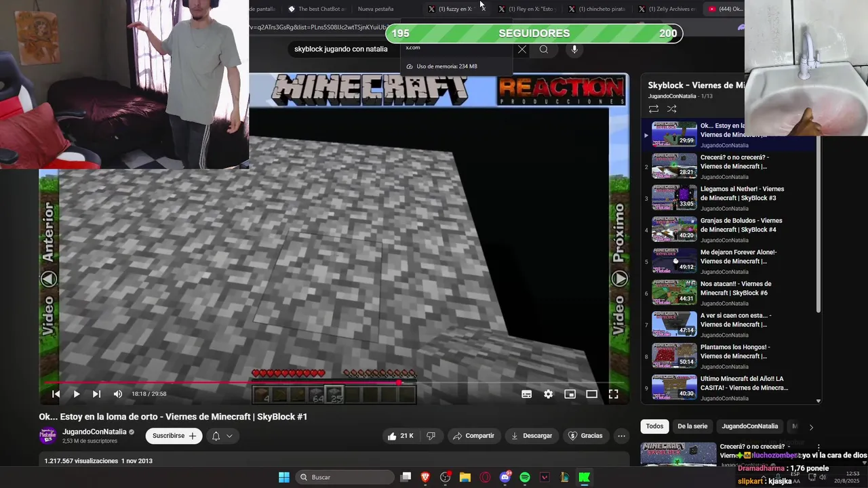Open 'Me dejaron Forever Alone!' video
The image size is (868, 488).
tap(729, 262)
